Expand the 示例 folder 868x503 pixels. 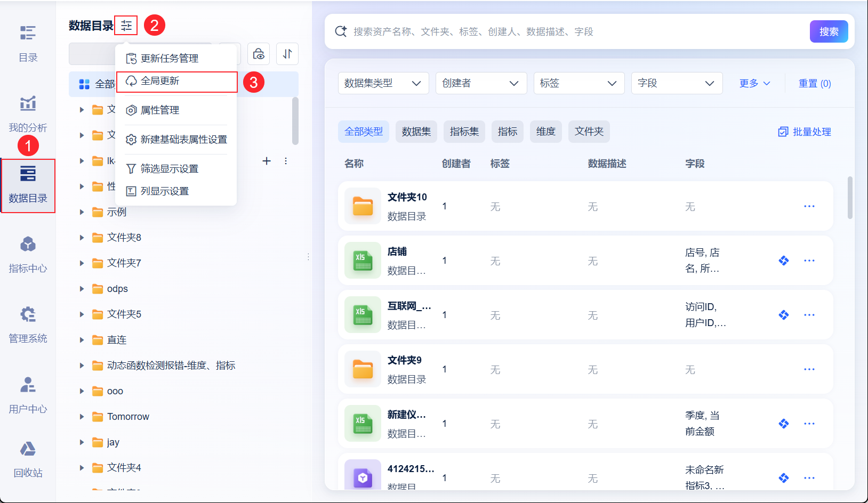tap(82, 212)
